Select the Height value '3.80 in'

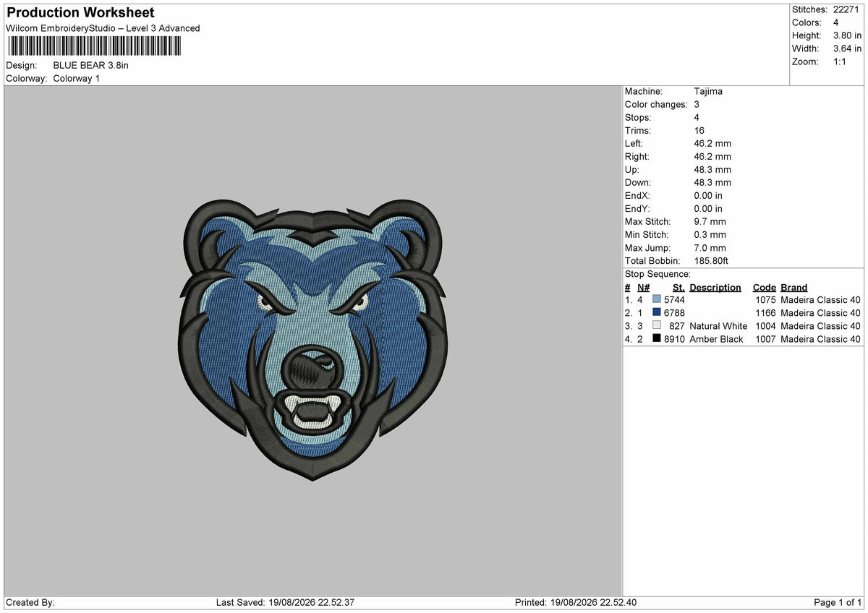point(847,35)
